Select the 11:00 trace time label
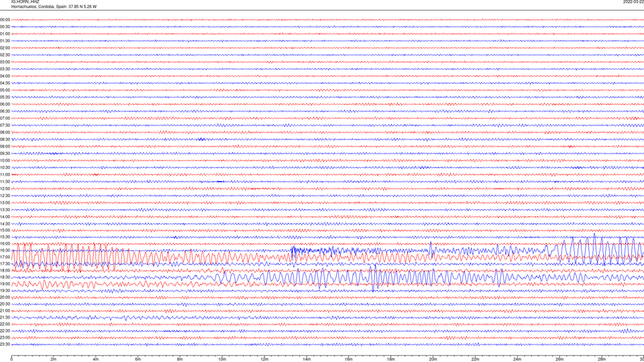Viewport: 644px width, 362px height. (5, 174)
